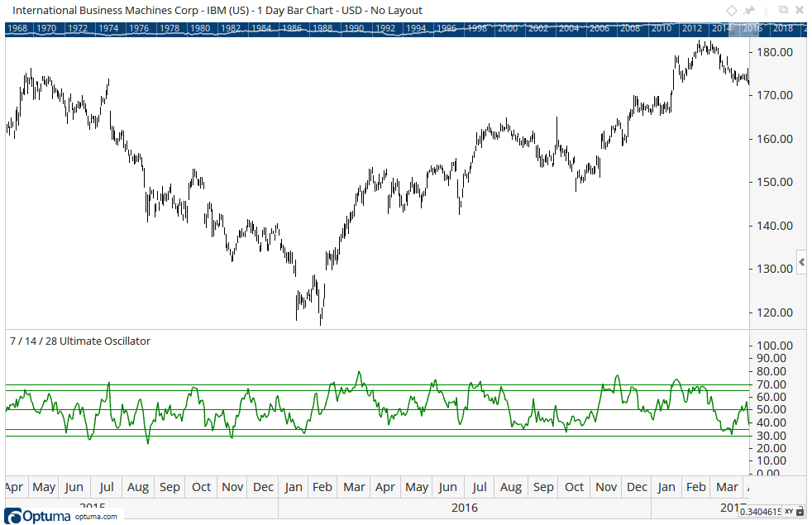Viewport: 812px width, 525px height.
Task: Toggle the lock icon beside XY
Action: coord(800,512)
